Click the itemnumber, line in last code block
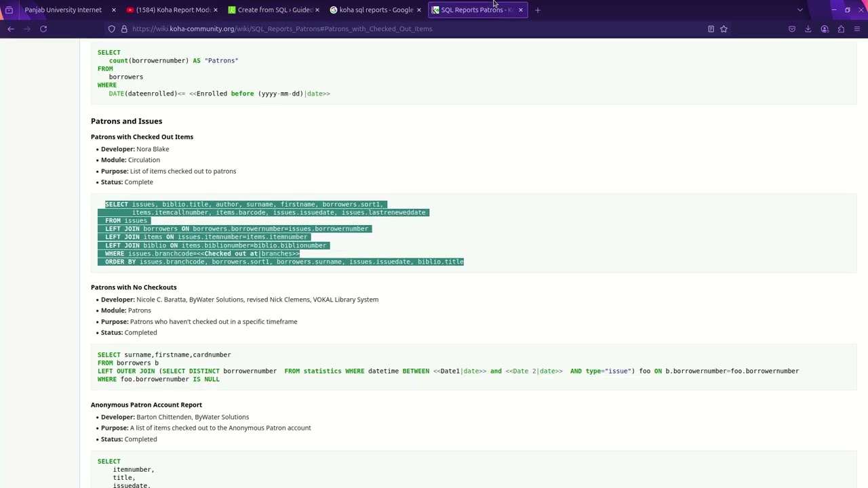The image size is (868, 488). 134,470
